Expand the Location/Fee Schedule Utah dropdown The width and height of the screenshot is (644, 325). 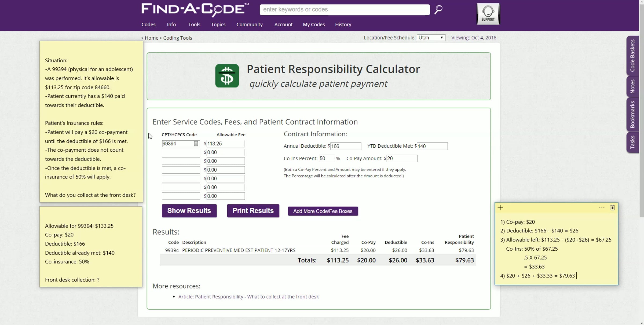[x=431, y=38]
